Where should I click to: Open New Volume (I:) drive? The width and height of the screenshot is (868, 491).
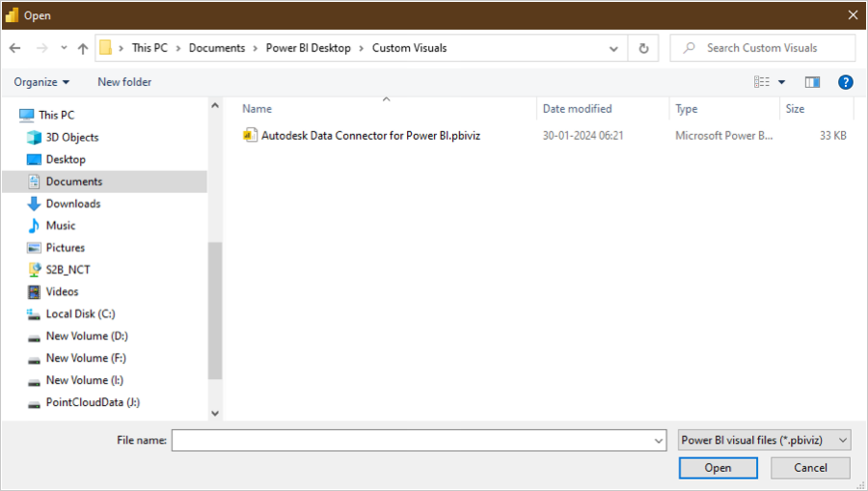84,380
